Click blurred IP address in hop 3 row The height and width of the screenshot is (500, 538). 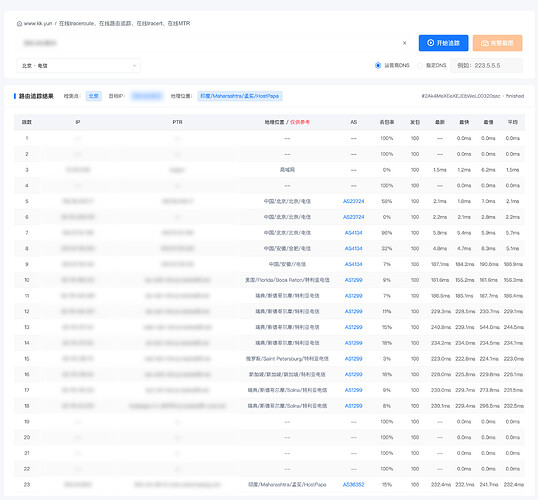(x=78, y=170)
